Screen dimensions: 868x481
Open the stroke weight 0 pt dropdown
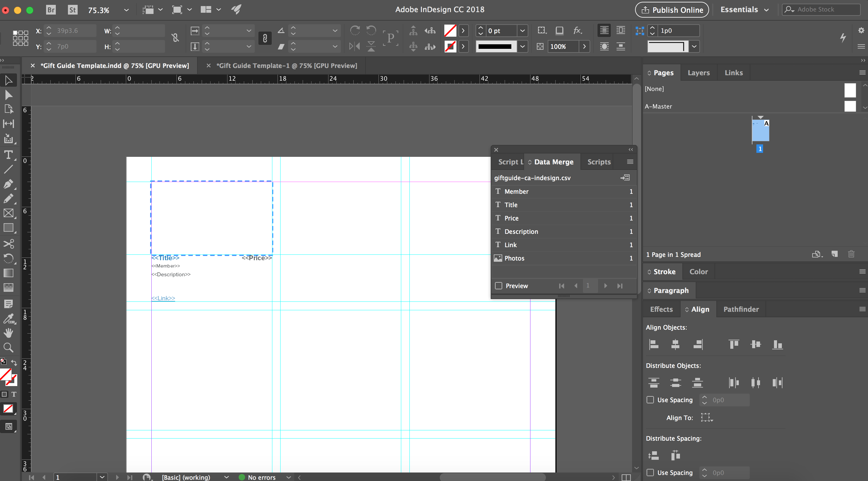[x=522, y=31]
